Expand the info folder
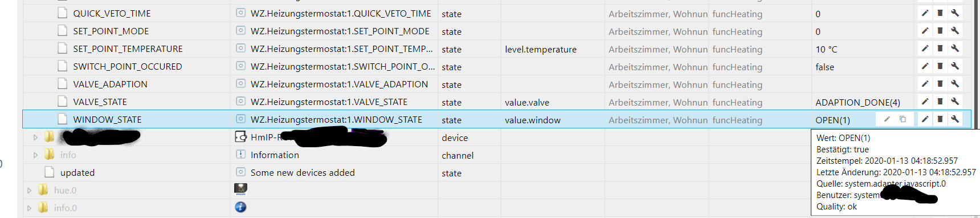Viewport: 980px width, 218px height. coord(35,155)
